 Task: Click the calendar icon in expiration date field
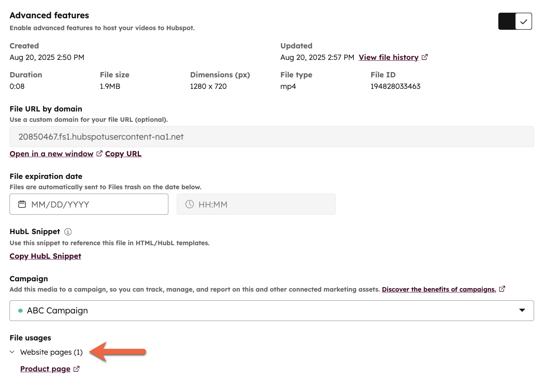tap(21, 204)
